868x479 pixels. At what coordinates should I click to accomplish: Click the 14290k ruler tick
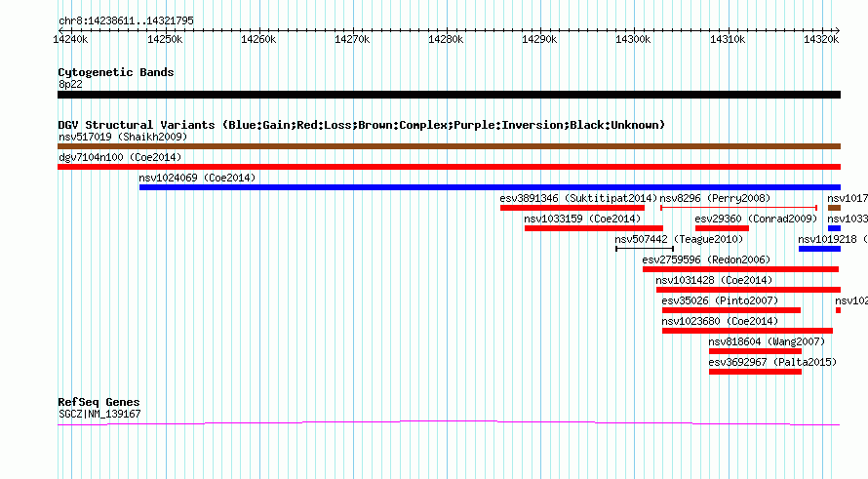[x=539, y=39]
